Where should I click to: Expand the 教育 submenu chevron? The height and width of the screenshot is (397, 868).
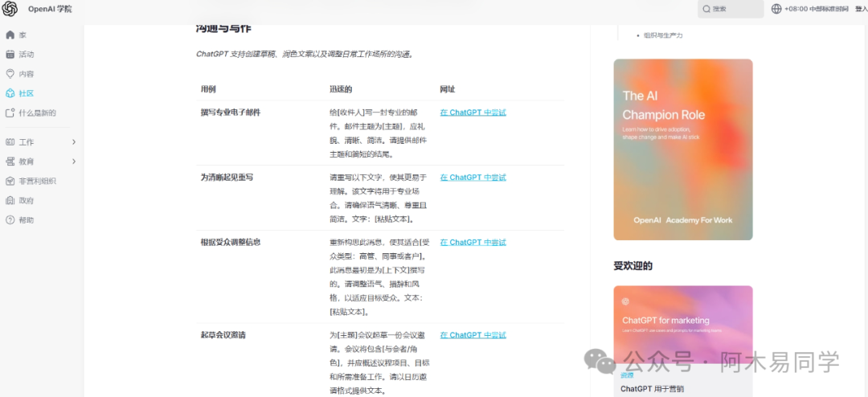tap(74, 162)
